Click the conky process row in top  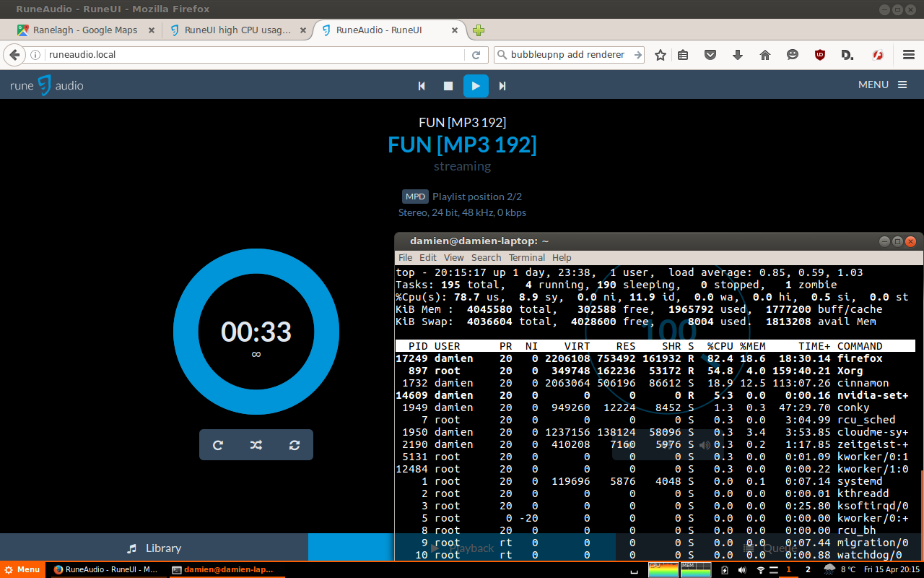coord(657,407)
